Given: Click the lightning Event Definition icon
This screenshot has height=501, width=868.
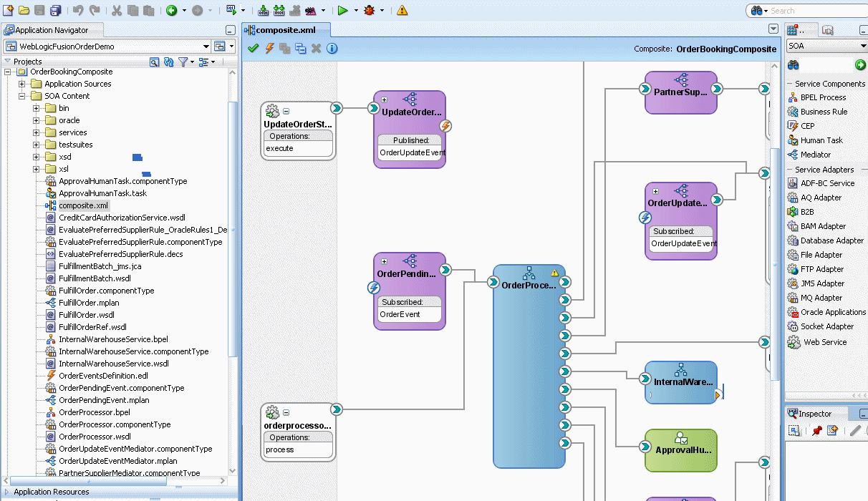Looking at the screenshot, I should [269, 49].
